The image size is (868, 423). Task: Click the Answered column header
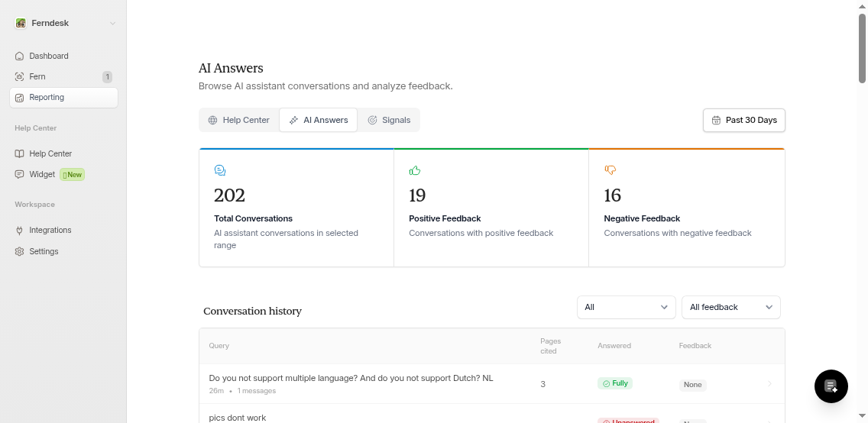pyautogui.click(x=614, y=346)
